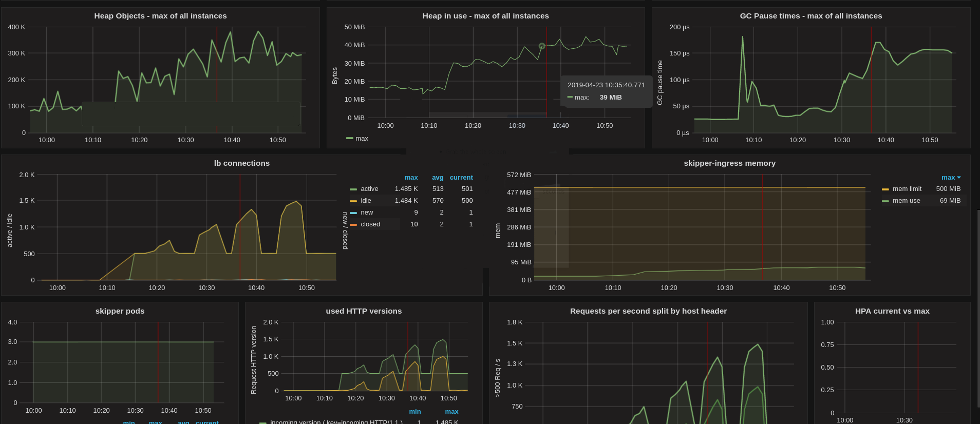Image resolution: width=980 pixels, height=424 pixels.
Task: Click the tooltip timestamp 2019-04-23 10:35:40.771
Action: 606,85
